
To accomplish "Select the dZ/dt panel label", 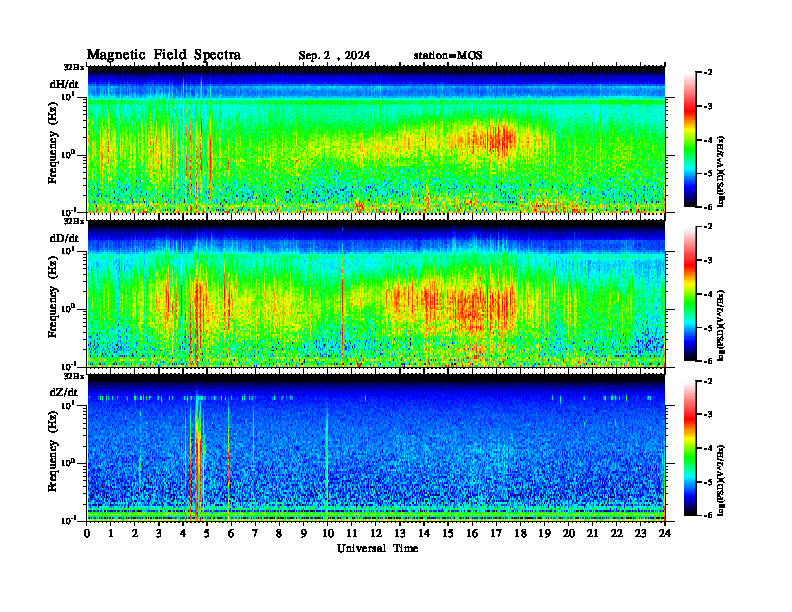I will click(x=64, y=392).
